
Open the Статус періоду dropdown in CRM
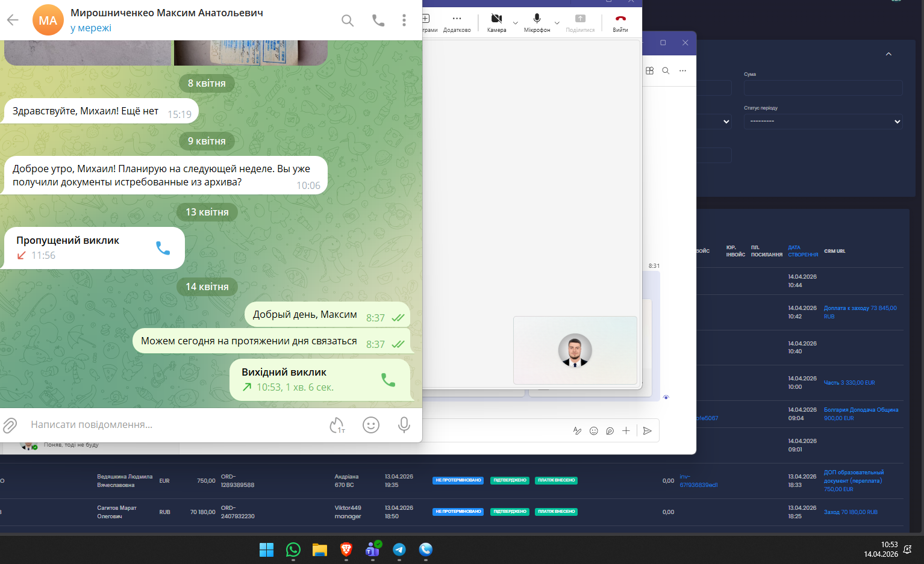(823, 122)
